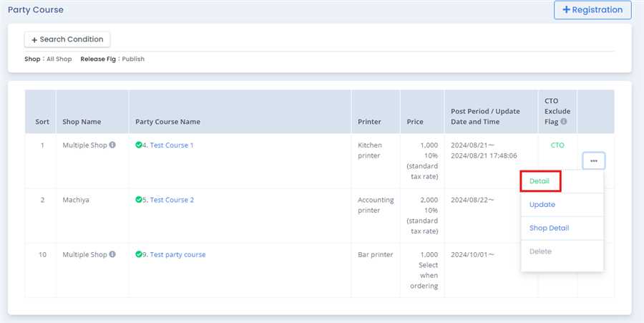644x323 pixels.
Task: Expand the Search Condition panel
Action: [x=67, y=39]
